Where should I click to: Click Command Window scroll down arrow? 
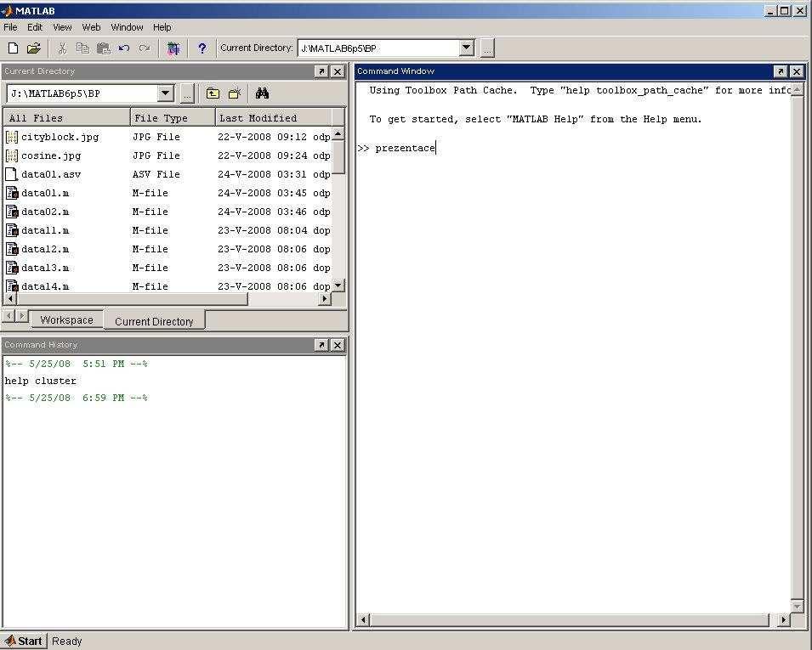click(x=797, y=606)
